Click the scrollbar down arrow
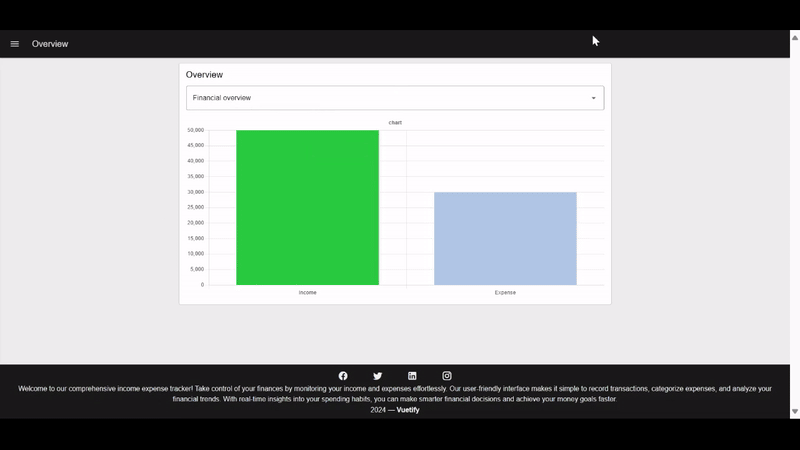 click(795, 411)
